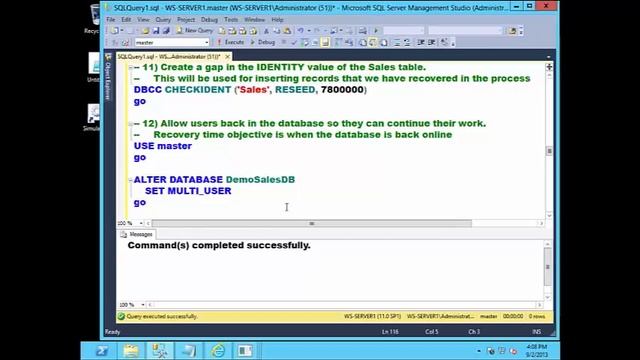Click the Undo arrow icon
Viewport: 640px width, 360px height.
pos(301,31)
